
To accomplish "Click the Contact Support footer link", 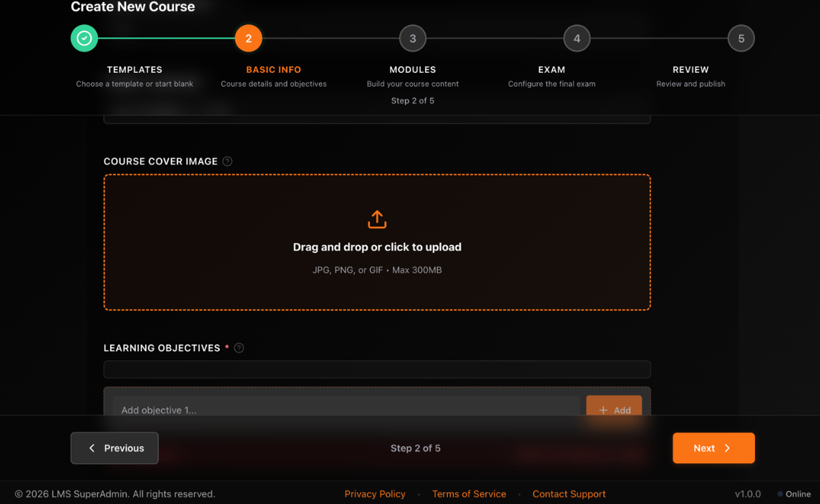I will (569, 494).
